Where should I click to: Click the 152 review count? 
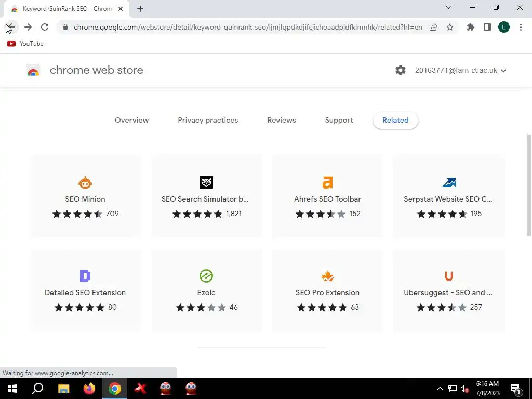[x=355, y=214]
